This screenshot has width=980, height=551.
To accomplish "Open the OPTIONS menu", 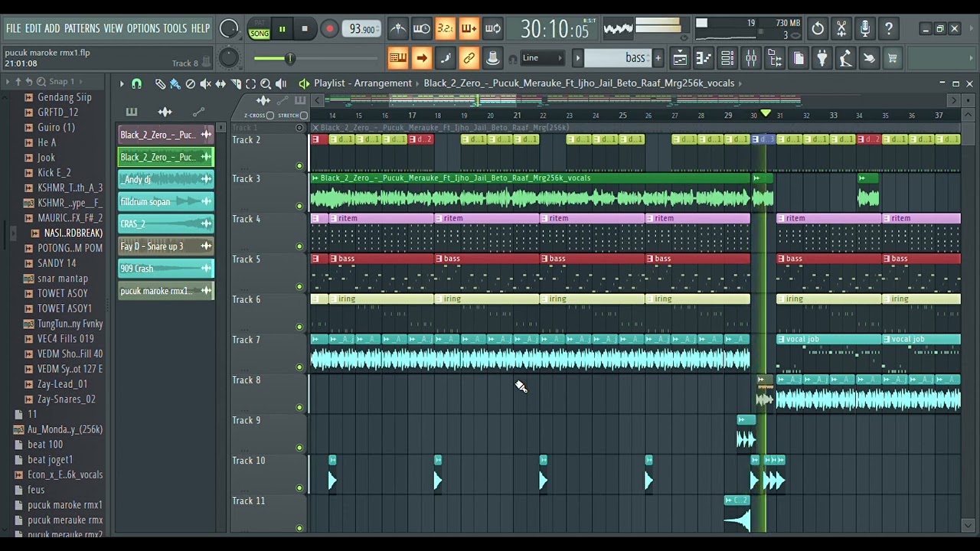I will [143, 28].
